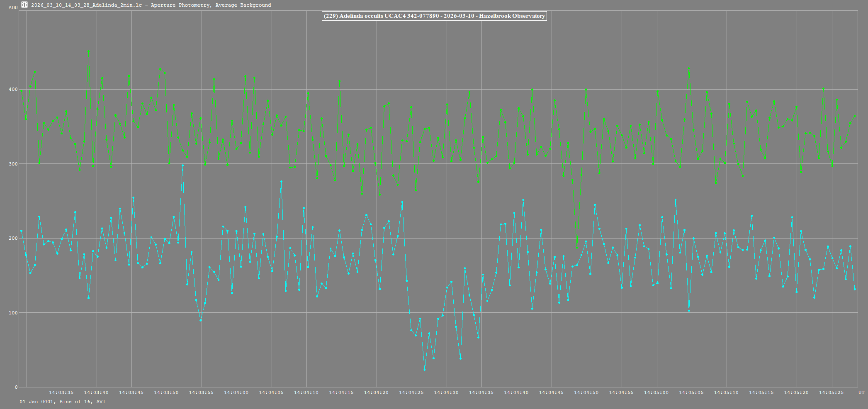Click the 14:04:30 time axis label

(446, 392)
